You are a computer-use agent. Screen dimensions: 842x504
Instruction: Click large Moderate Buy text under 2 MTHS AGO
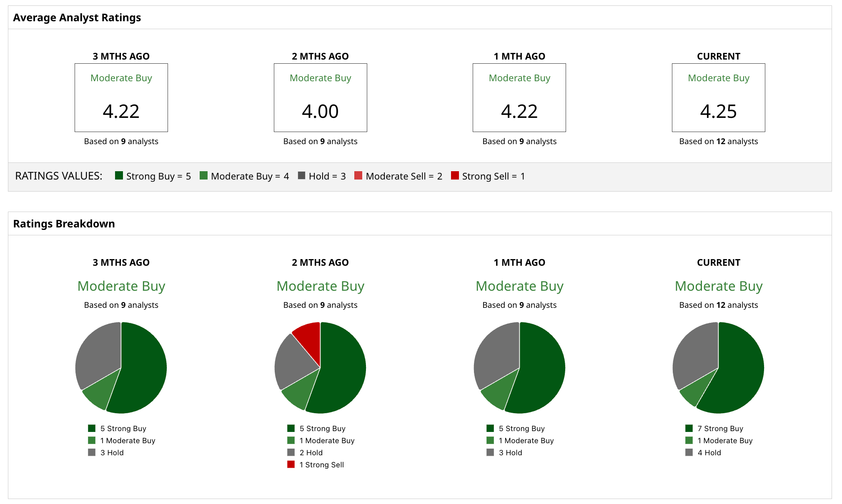[320, 286]
